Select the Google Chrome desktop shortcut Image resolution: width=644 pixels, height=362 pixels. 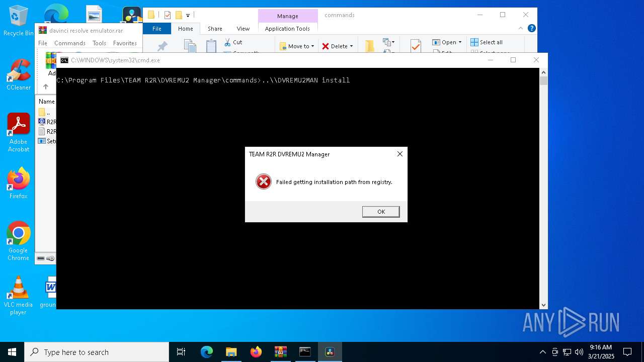point(19,241)
